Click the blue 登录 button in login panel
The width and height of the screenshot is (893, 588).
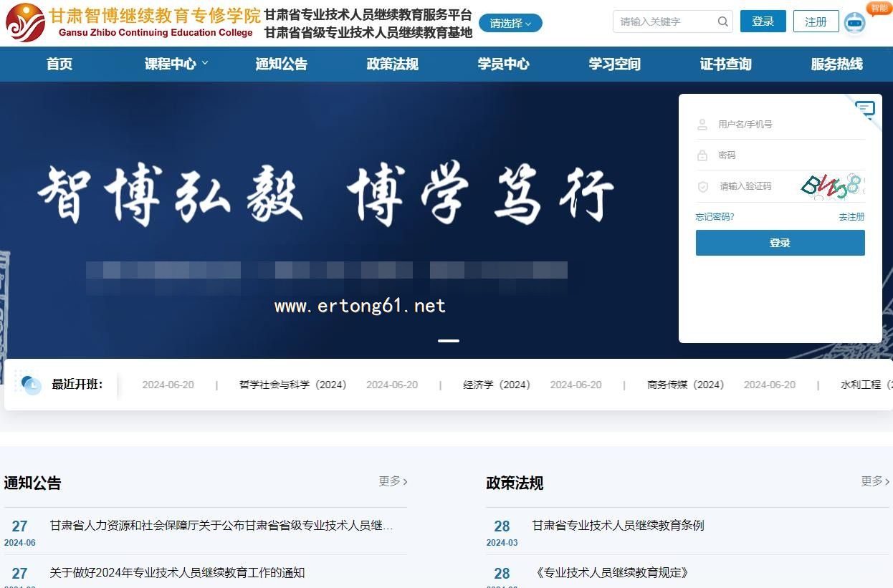[x=780, y=243]
